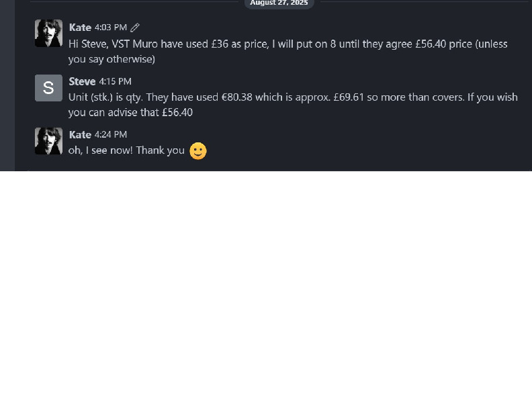532x411 pixels.
Task: Click the "€80.38" amount in Steve's reply
Action: click(239, 97)
